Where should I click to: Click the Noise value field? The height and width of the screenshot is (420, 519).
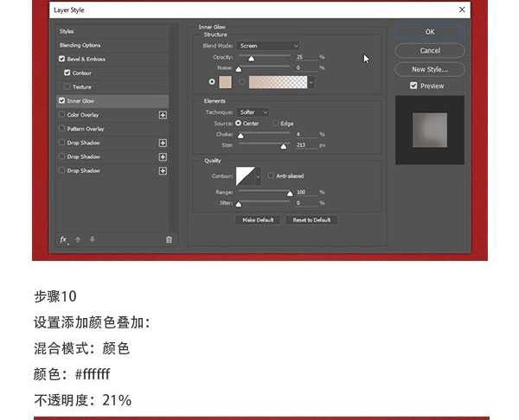coord(305,67)
